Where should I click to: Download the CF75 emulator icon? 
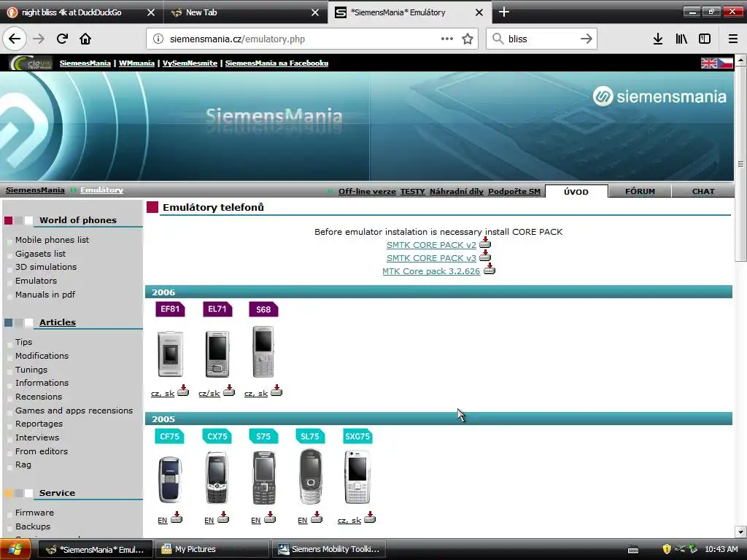pos(177,518)
